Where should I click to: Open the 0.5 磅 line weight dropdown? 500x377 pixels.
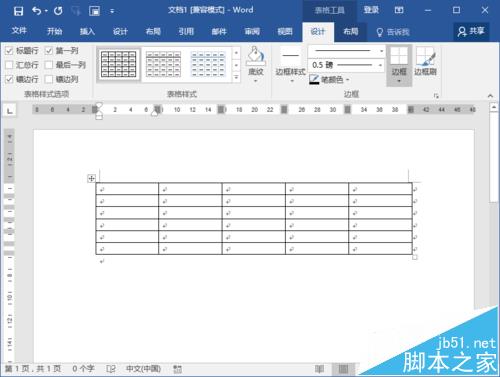pyautogui.click(x=346, y=65)
